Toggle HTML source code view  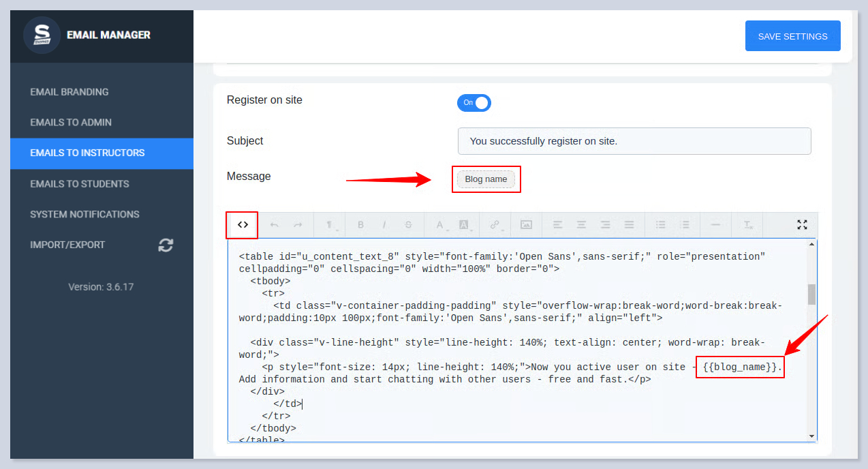[243, 225]
